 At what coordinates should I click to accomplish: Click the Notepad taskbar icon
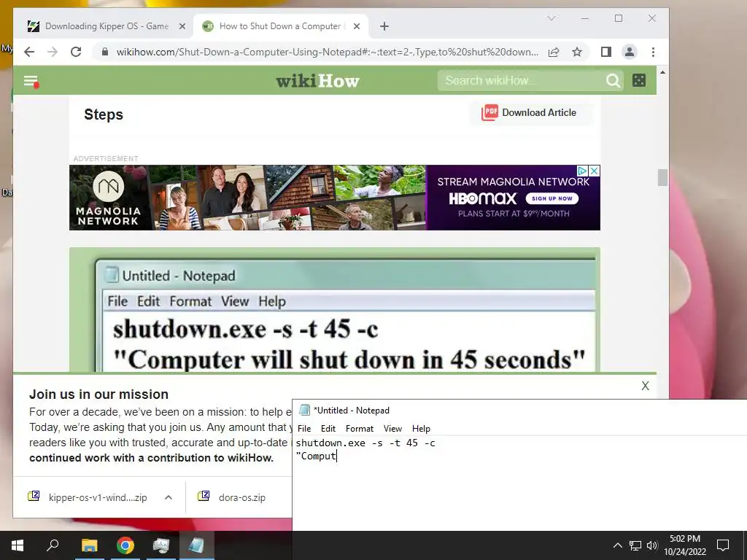(x=197, y=545)
